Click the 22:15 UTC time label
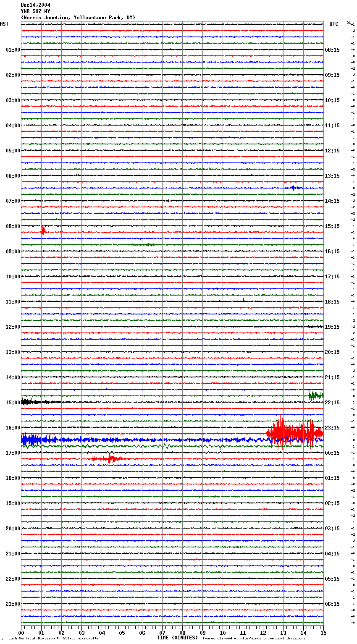This screenshot has height=644, width=357. click(x=332, y=403)
